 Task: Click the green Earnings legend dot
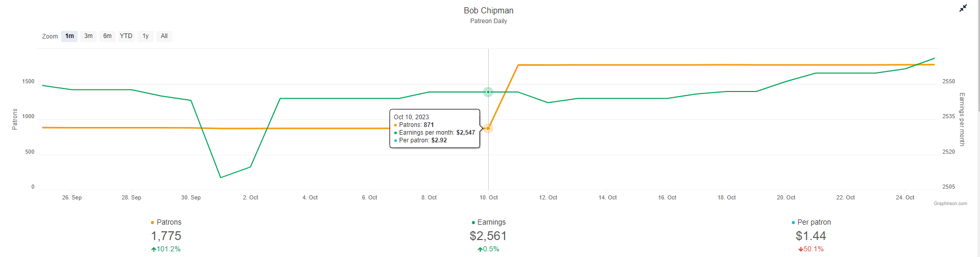473,223
